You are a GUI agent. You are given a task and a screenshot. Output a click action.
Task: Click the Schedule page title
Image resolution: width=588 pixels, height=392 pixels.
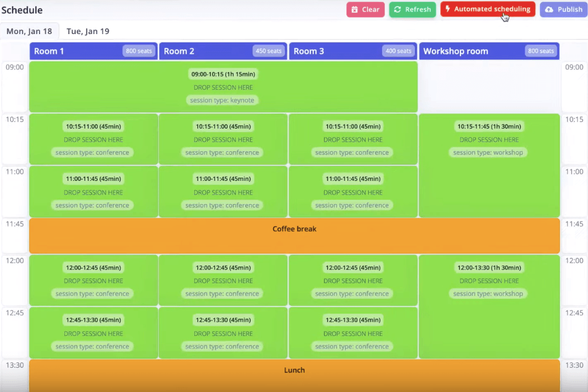coord(22,10)
